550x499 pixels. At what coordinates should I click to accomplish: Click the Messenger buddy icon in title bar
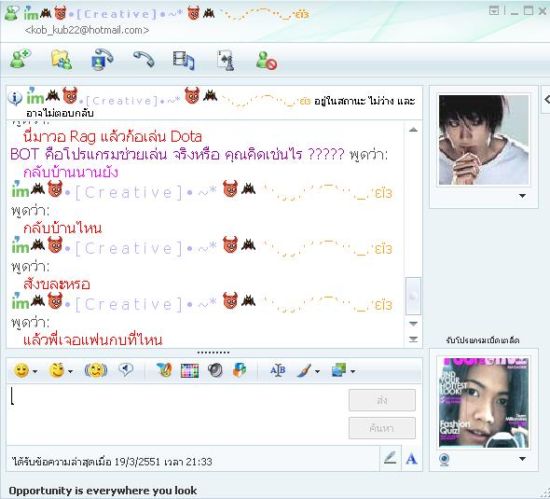(12, 13)
